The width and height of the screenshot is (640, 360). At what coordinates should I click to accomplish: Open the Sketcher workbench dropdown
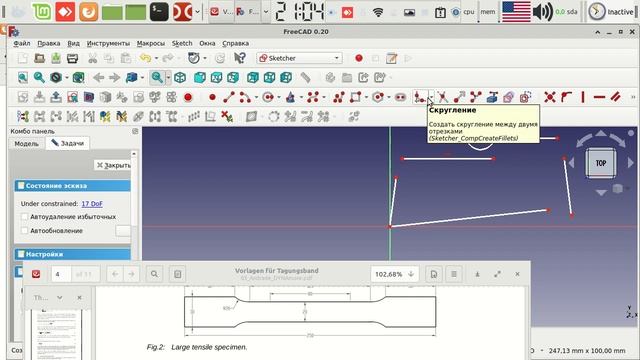(300, 58)
